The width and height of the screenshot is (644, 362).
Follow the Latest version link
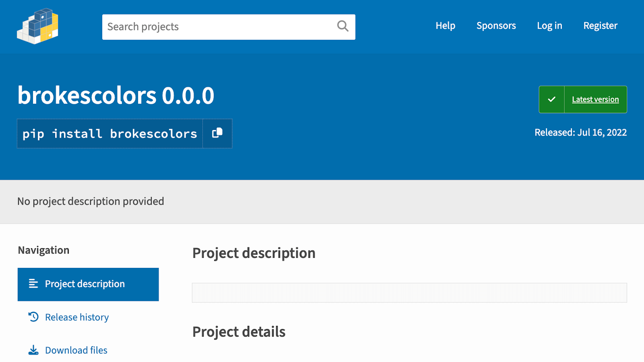point(595,99)
